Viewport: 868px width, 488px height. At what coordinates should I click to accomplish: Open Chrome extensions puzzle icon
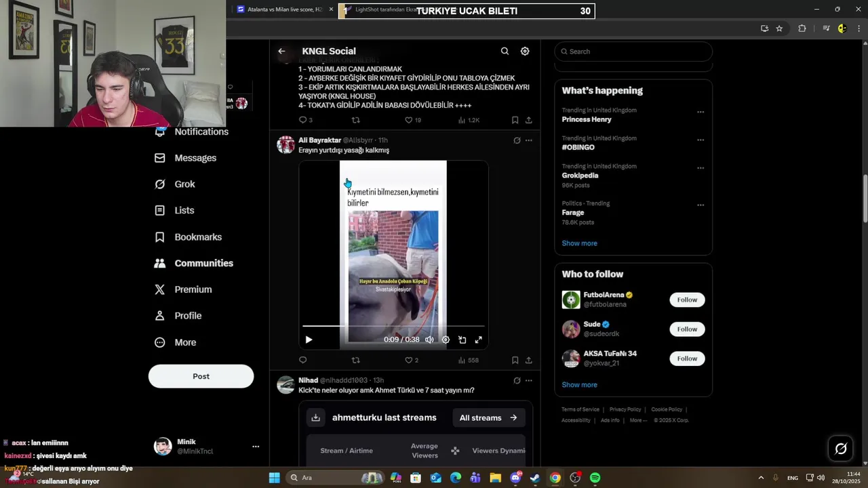pos(802,28)
